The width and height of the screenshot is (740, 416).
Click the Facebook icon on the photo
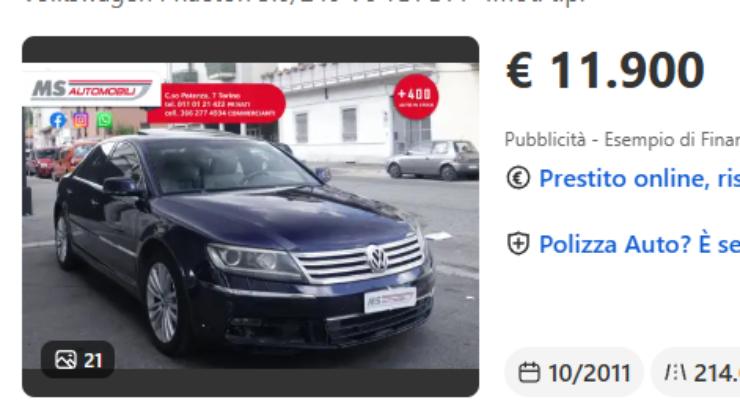coord(58,120)
